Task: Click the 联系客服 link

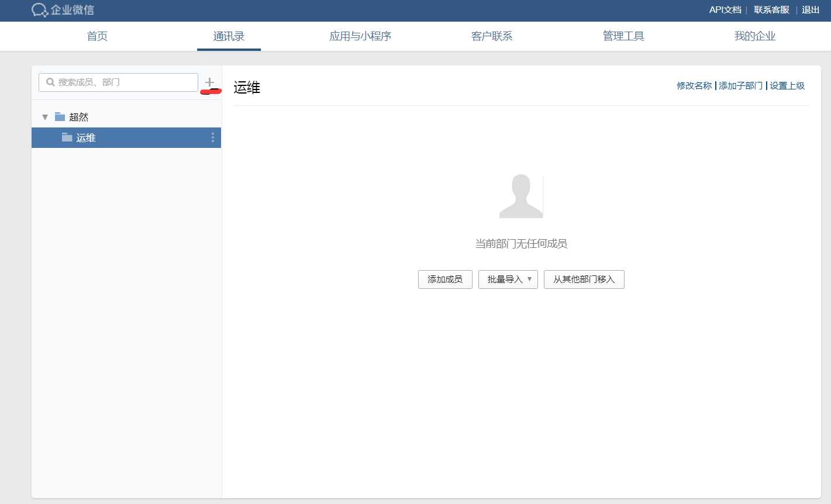Action: 771,10
